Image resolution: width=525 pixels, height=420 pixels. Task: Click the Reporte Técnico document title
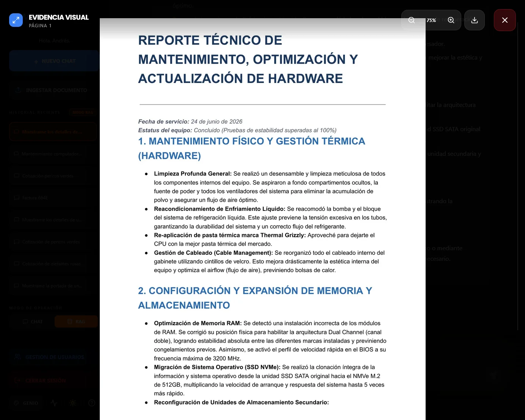pyautogui.click(x=248, y=59)
